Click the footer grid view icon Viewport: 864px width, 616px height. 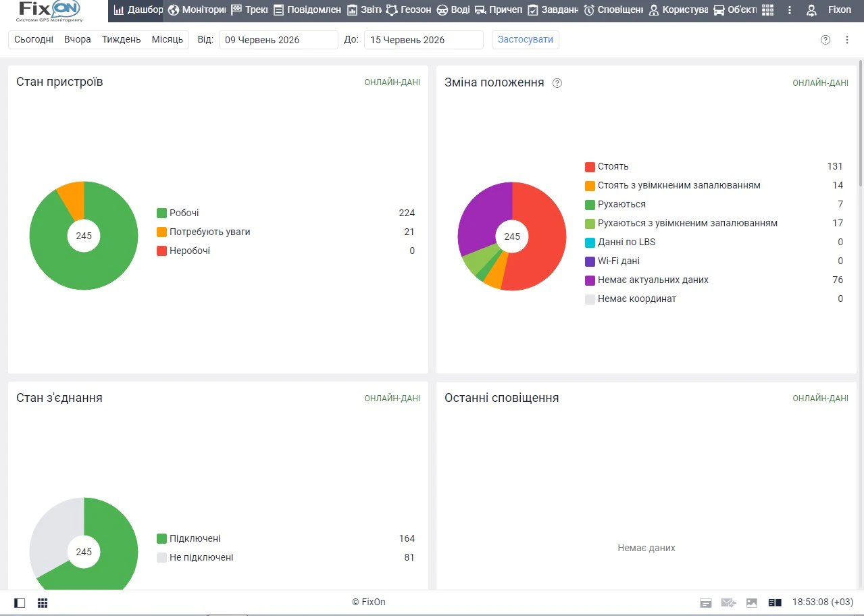[43, 602]
